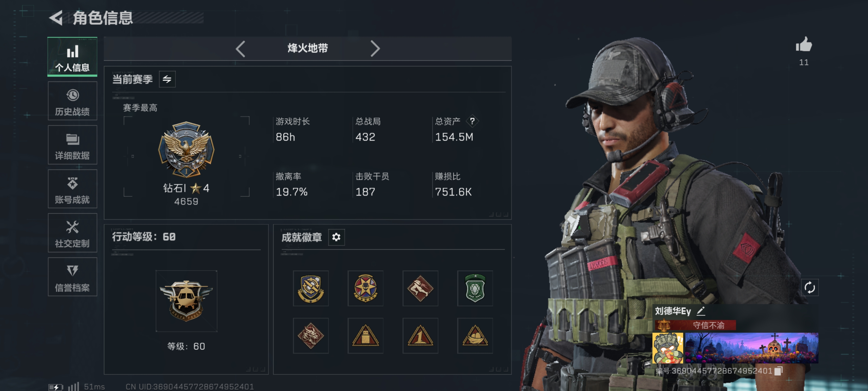
Task: Click the back arrow beside 角色信息
Action: 56,18
